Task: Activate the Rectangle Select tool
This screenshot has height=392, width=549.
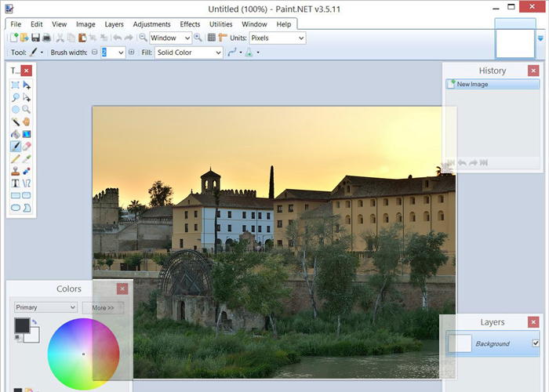Action: coord(16,85)
